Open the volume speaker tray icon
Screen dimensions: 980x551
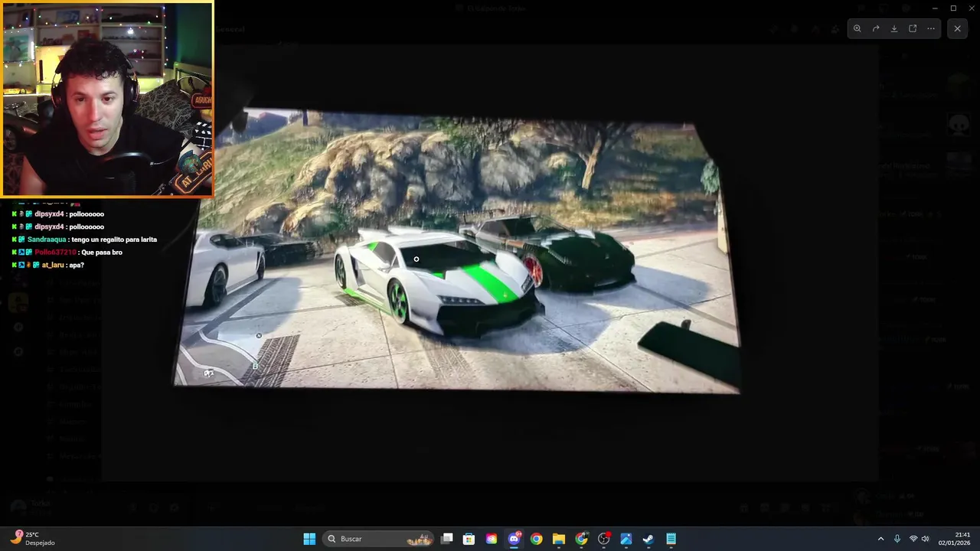(926, 539)
